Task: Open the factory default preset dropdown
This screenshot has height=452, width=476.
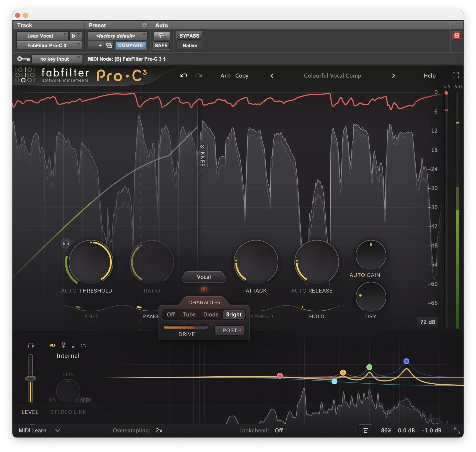Action: pos(117,36)
